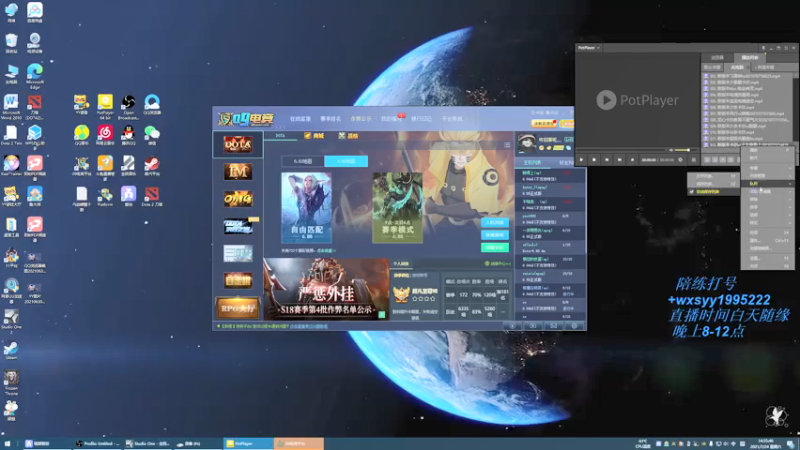Switch to the DOTA tab in 09 platform

(x=280, y=136)
